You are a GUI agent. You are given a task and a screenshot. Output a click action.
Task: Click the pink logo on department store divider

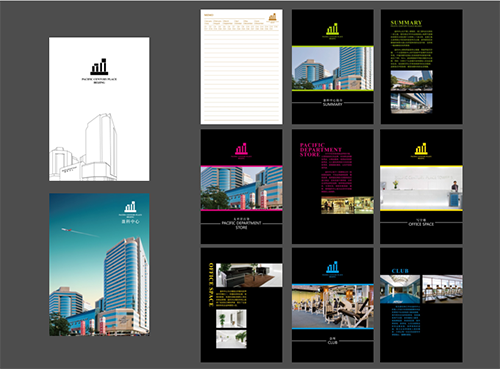click(x=241, y=149)
